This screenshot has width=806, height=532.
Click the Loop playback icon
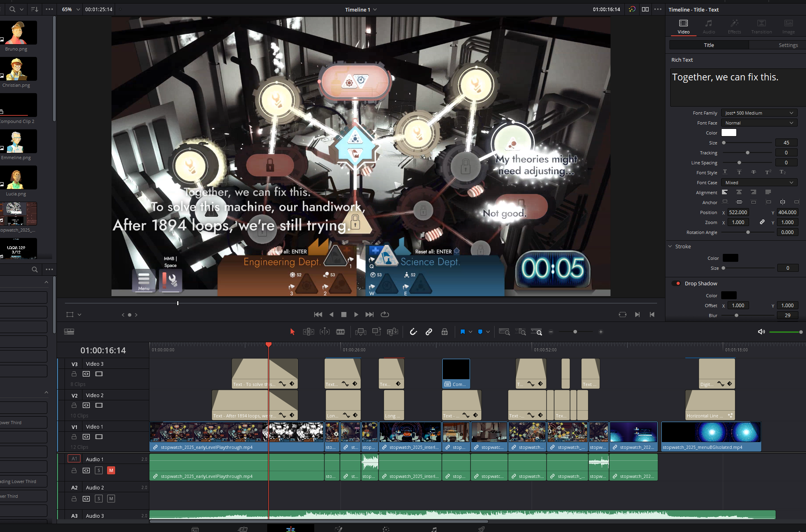click(385, 314)
